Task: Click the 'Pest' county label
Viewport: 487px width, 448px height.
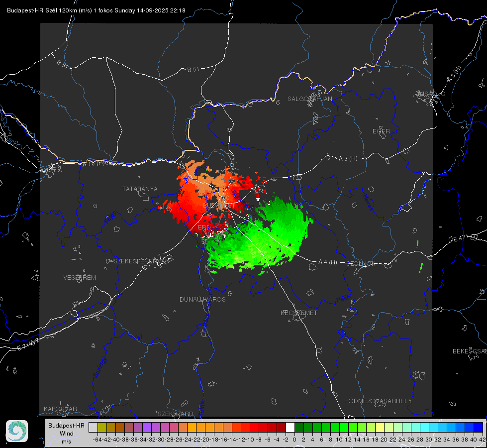Action: pos(342,300)
